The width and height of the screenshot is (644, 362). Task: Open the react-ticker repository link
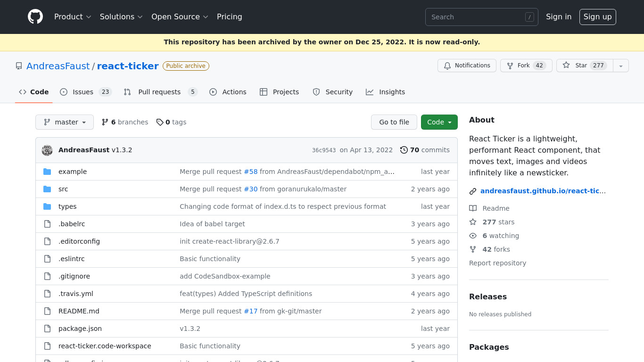point(128,66)
